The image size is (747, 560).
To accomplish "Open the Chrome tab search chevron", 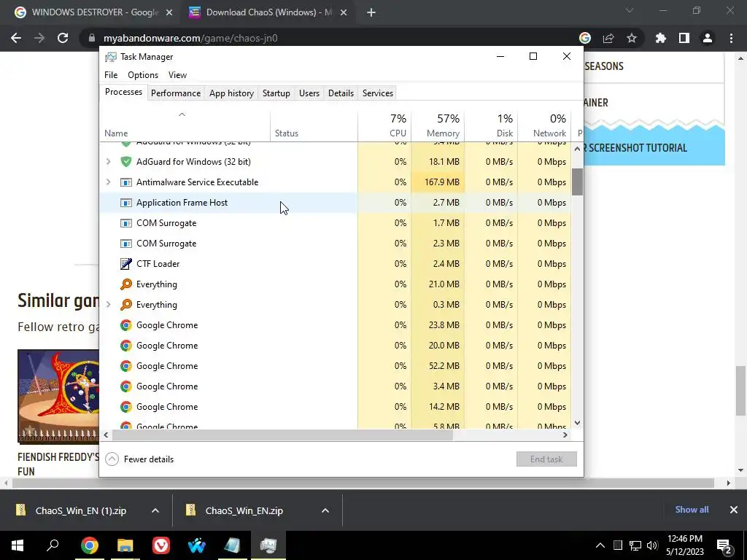I will click(x=630, y=11).
